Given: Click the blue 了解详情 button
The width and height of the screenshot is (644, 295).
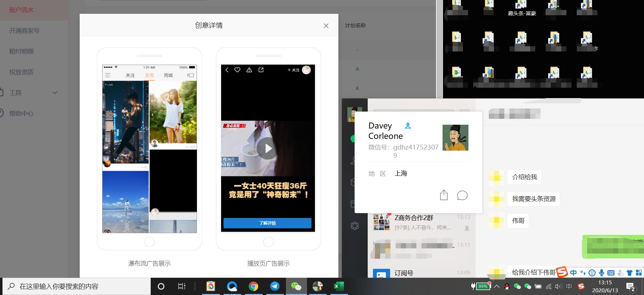Looking at the screenshot, I should (x=267, y=223).
